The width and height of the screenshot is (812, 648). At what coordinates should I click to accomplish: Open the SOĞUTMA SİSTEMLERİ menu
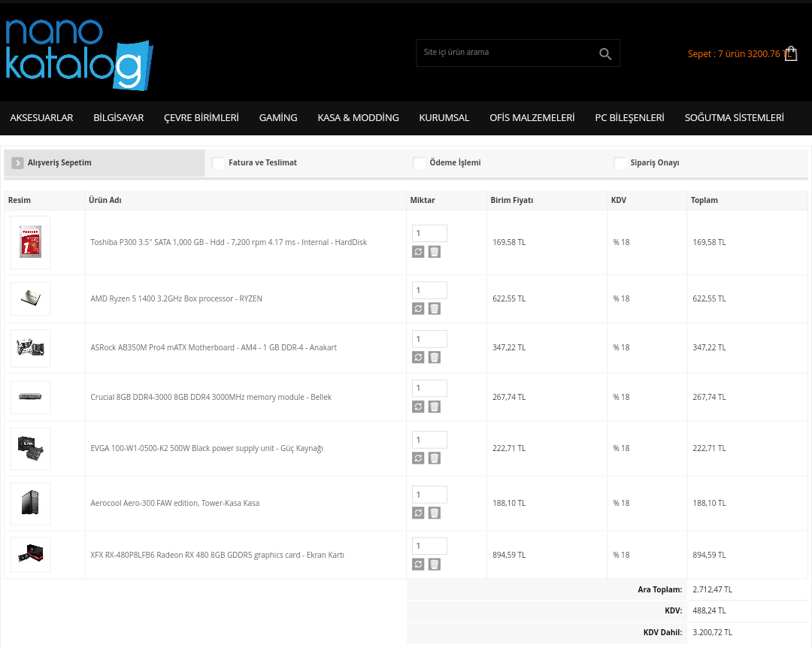(x=735, y=117)
